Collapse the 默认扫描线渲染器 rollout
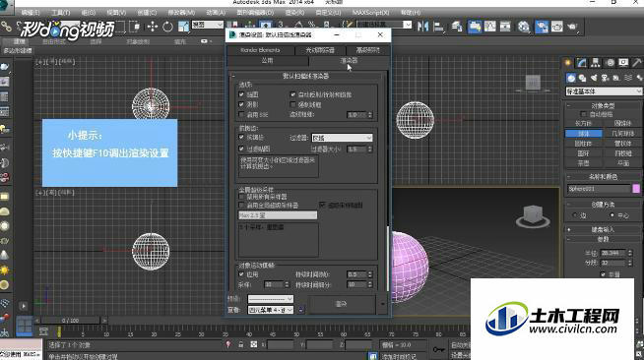Image resolution: width=644 pixels, height=360 pixels. [x=306, y=76]
